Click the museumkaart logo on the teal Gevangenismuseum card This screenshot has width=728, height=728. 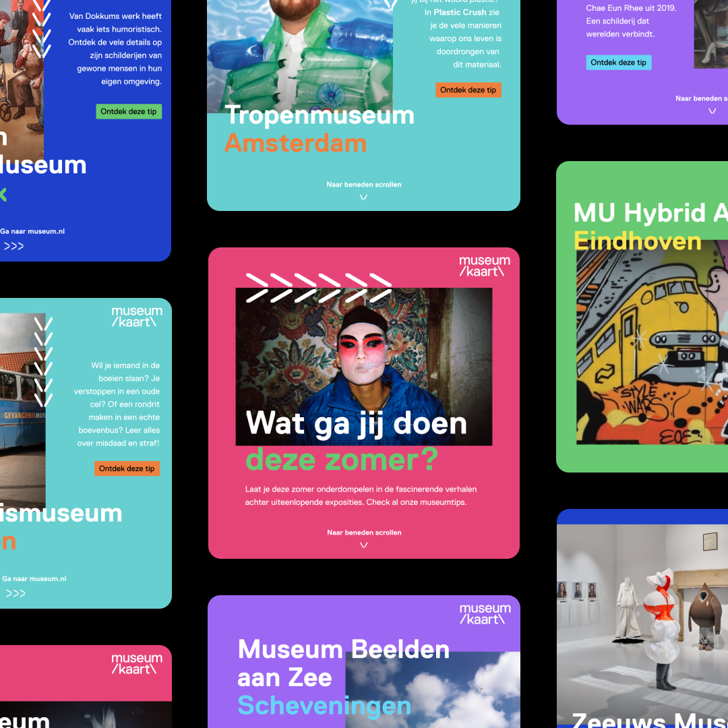pos(137,317)
